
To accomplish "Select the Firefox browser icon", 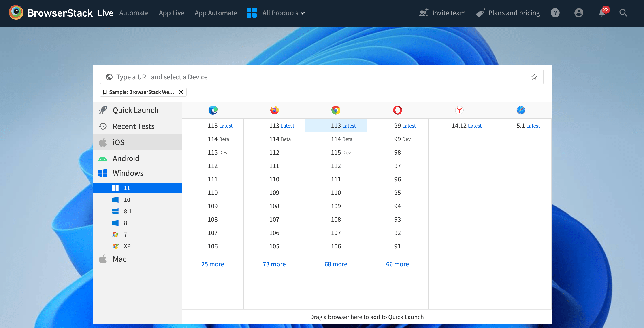I will click(x=274, y=110).
